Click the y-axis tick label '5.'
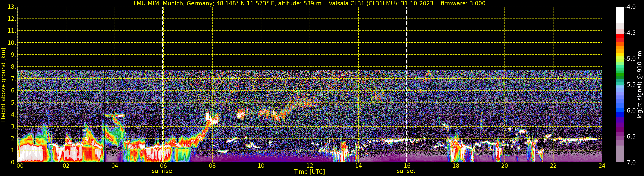 click(x=13, y=103)
